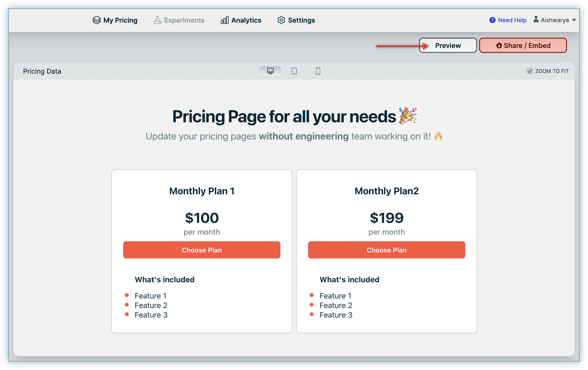
Task: Switch to tablet preview mode
Action: pos(294,71)
